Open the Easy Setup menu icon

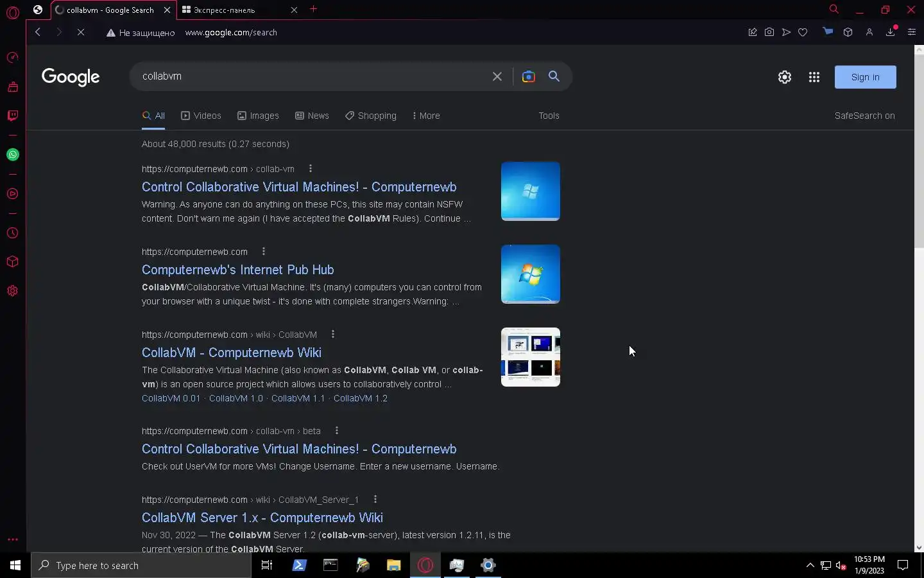pos(912,32)
